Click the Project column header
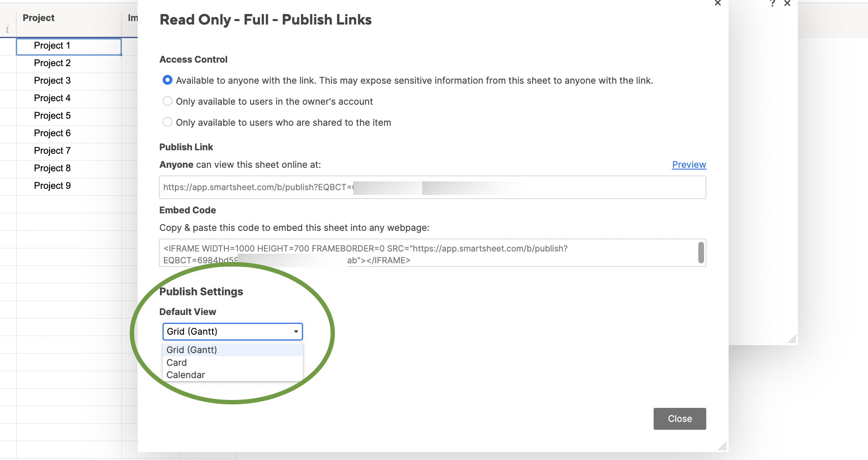This screenshot has width=868, height=460. (69, 18)
